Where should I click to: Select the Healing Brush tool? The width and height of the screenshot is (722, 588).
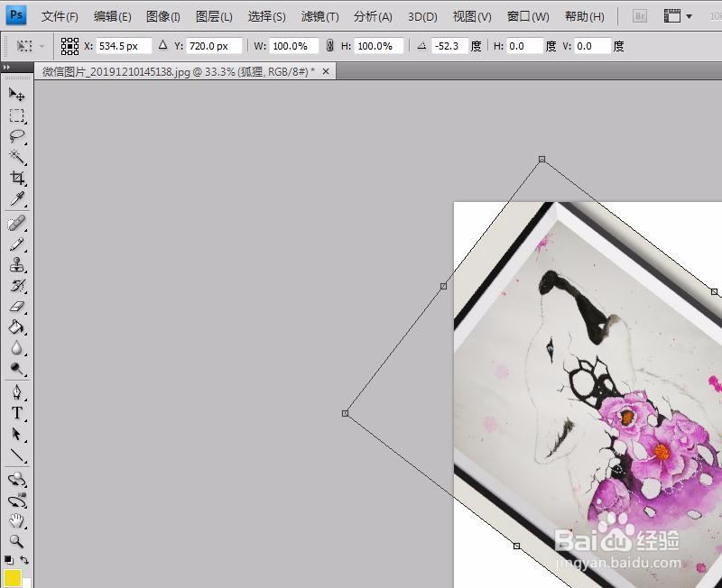click(x=16, y=224)
